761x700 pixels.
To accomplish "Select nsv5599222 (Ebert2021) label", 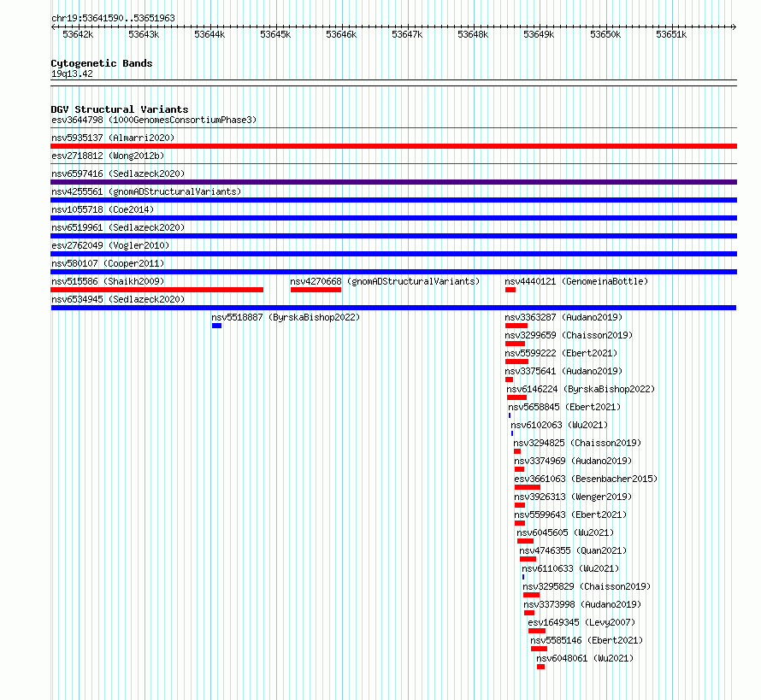I will click(561, 353).
